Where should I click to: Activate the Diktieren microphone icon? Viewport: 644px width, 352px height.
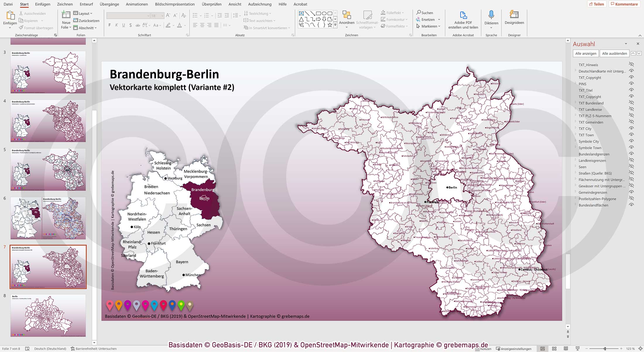pyautogui.click(x=491, y=15)
